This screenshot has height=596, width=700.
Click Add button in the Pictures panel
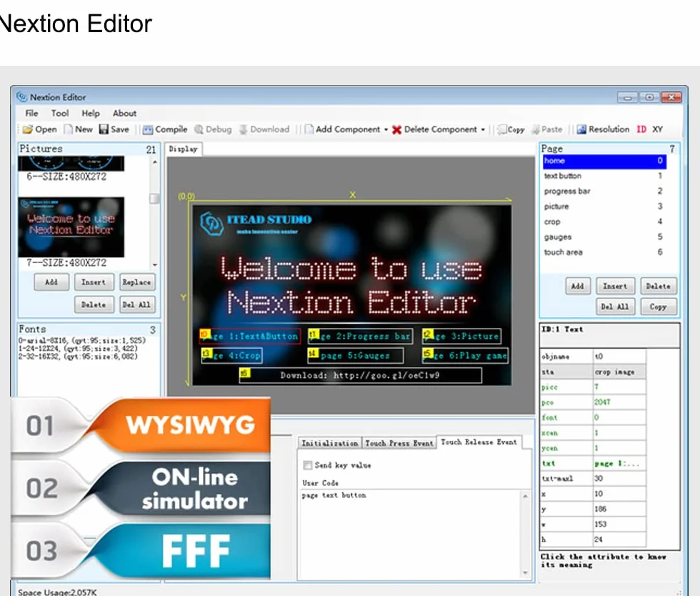coord(51,282)
